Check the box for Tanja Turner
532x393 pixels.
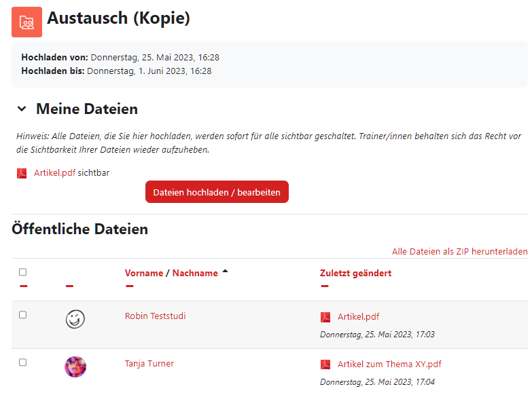(22, 362)
